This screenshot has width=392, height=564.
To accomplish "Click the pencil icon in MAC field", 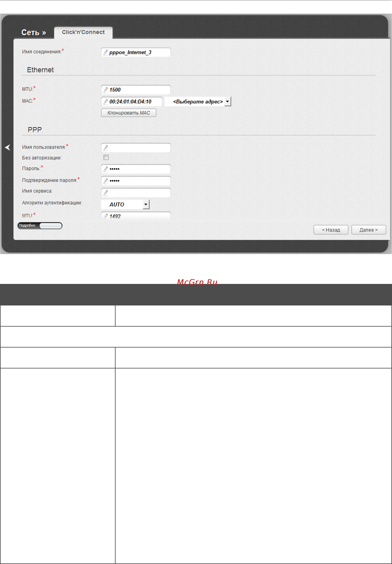I will pos(106,101).
